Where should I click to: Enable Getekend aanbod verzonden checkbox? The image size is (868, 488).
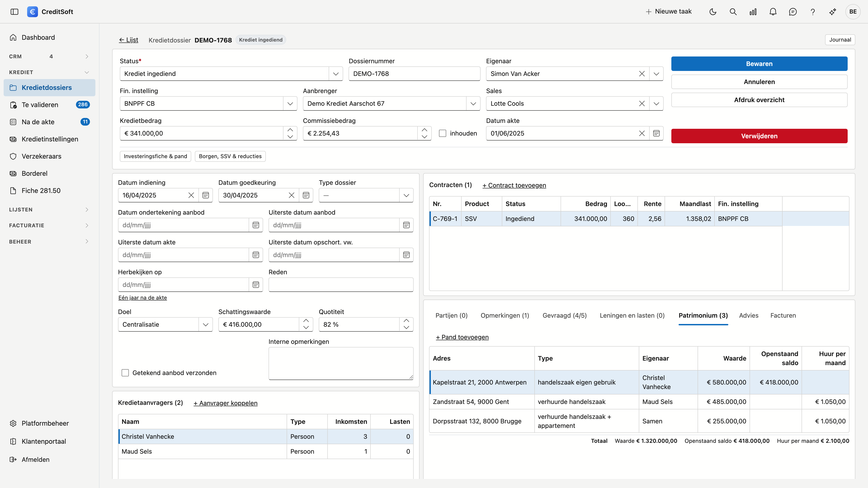125,373
